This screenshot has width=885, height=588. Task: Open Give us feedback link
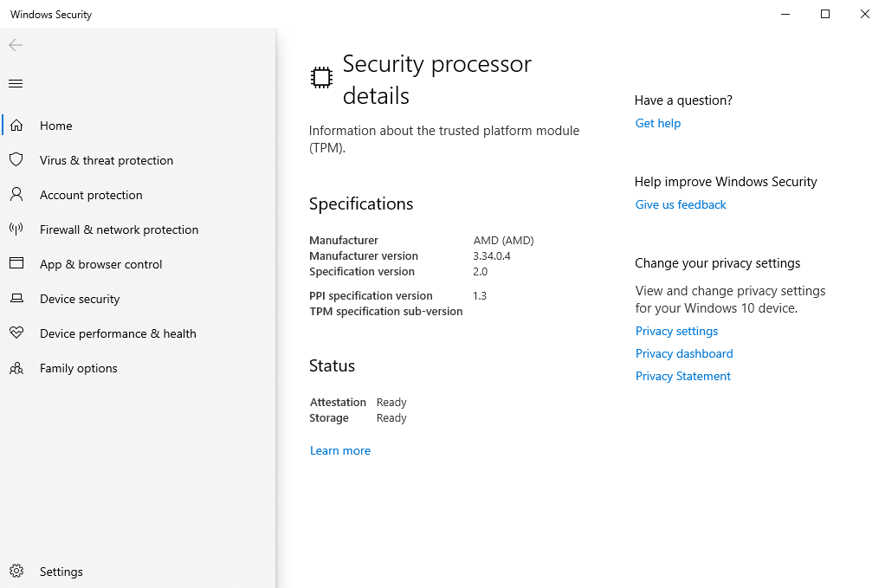click(681, 204)
